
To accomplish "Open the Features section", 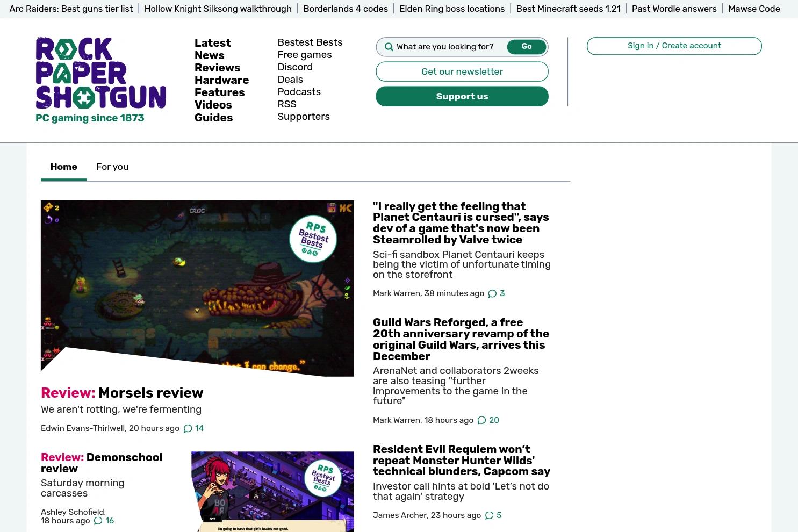I will [220, 92].
